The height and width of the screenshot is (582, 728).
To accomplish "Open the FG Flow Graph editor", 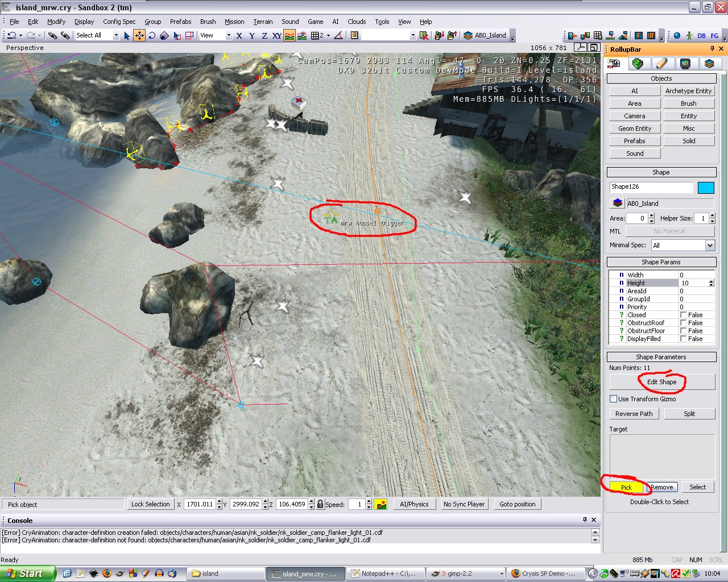I will [714, 35].
